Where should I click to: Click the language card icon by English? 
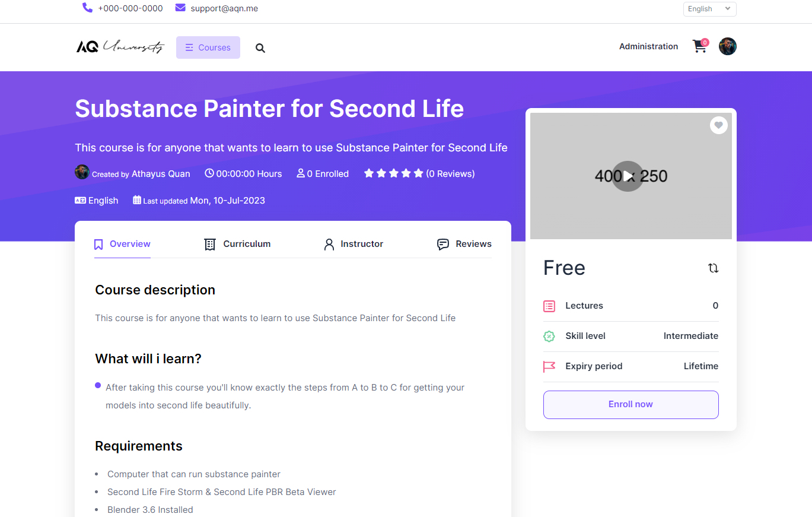[81, 200]
